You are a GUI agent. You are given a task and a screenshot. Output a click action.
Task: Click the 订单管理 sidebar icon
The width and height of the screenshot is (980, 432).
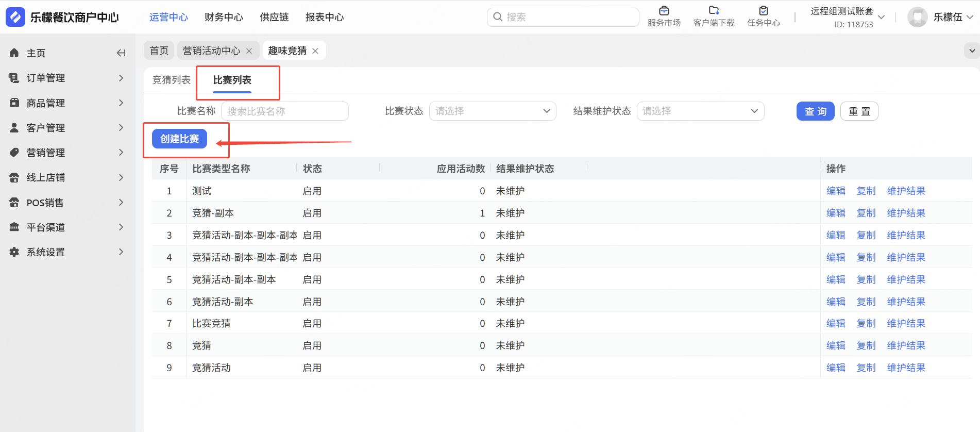tap(14, 78)
